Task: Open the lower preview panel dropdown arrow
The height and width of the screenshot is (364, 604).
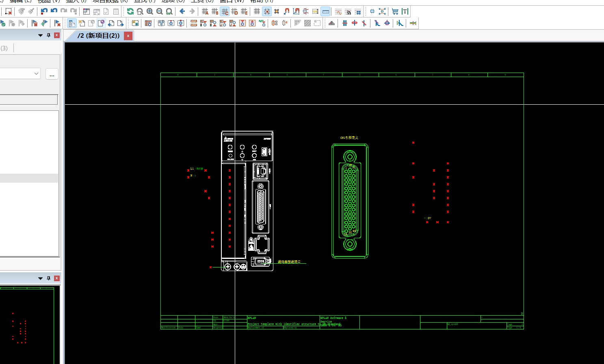Action: (x=40, y=278)
